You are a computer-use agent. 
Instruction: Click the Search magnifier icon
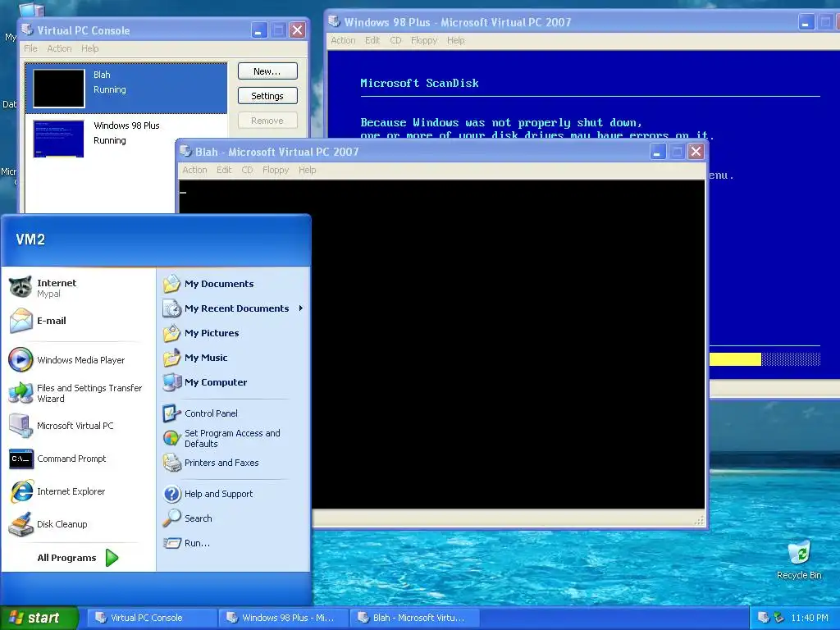click(172, 518)
